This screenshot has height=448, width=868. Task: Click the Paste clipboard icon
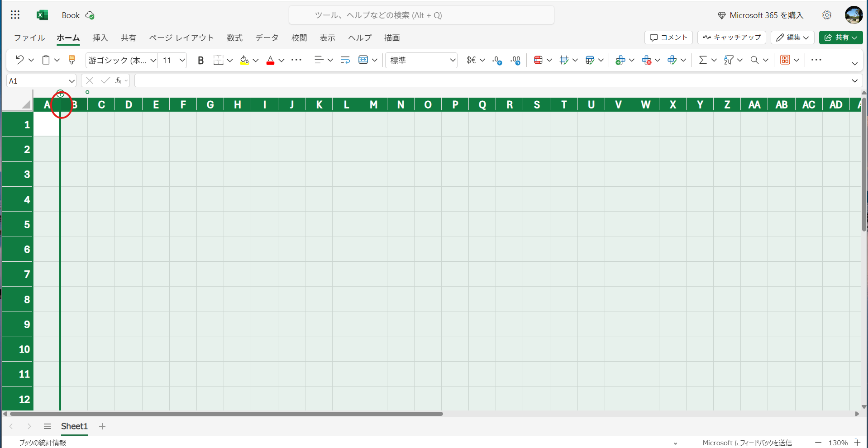pos(46,60)
